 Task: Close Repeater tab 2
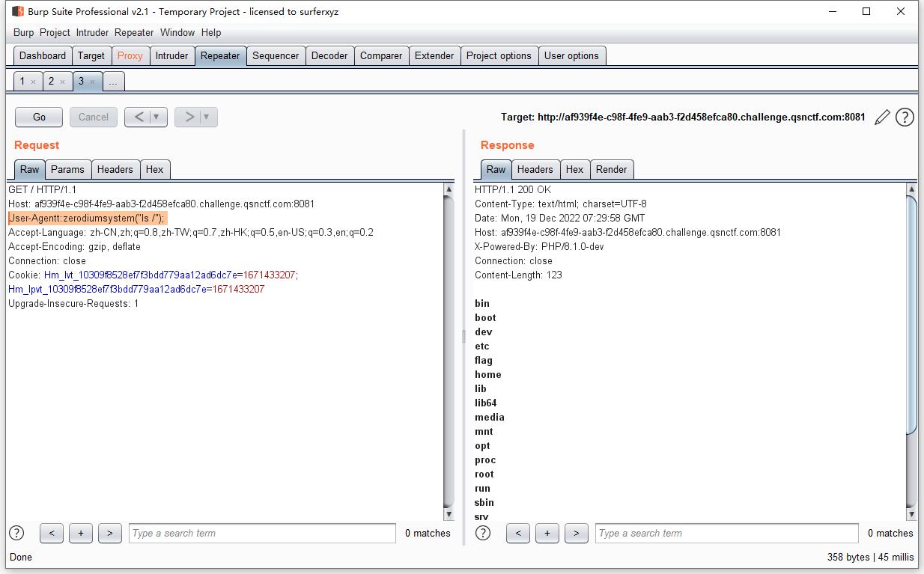click(x=62, y=82)
